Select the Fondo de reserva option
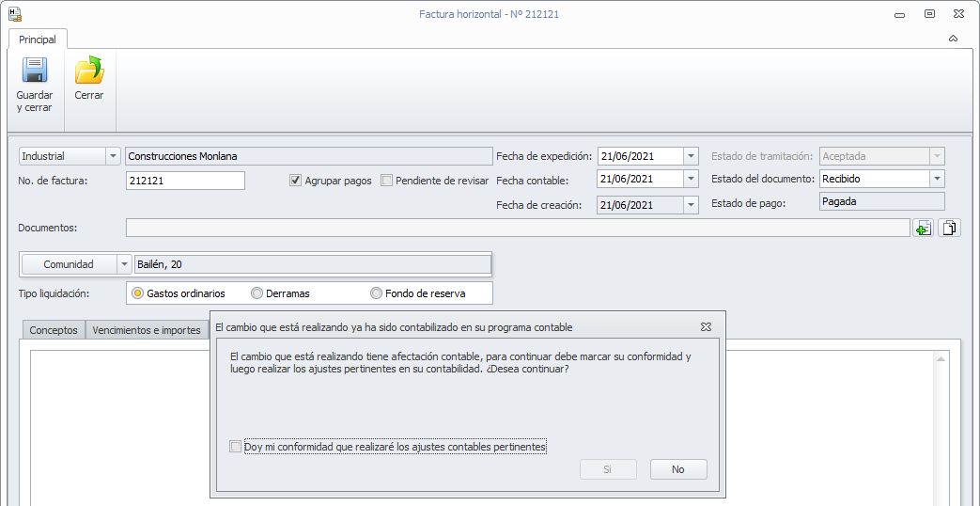The image size is (980, 506). click(377, 293)
